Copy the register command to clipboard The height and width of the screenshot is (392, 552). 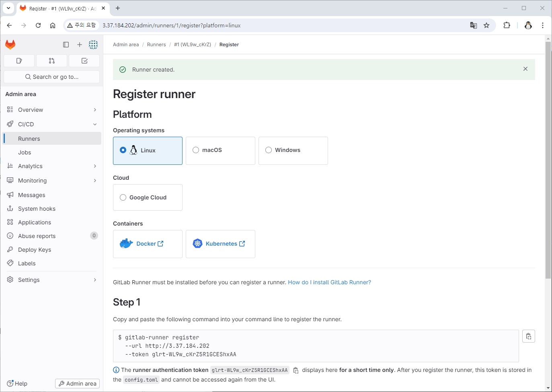529,336
